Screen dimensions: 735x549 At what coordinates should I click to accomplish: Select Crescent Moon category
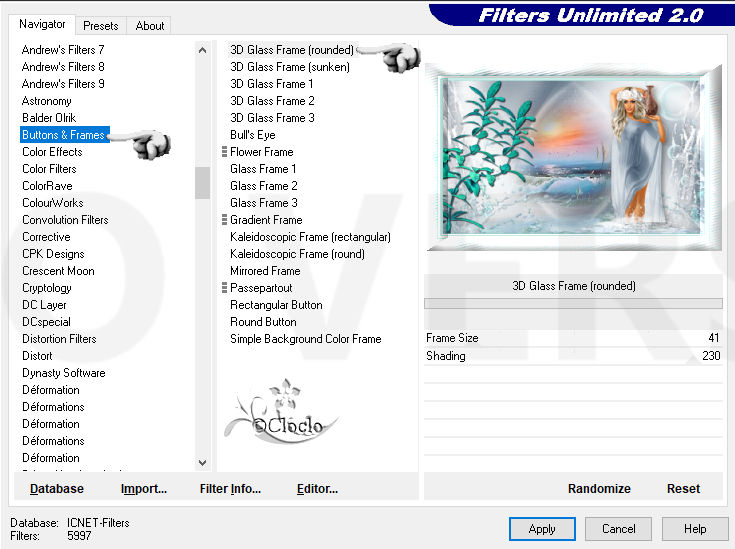pyautogui.click(x=58, y=271)
